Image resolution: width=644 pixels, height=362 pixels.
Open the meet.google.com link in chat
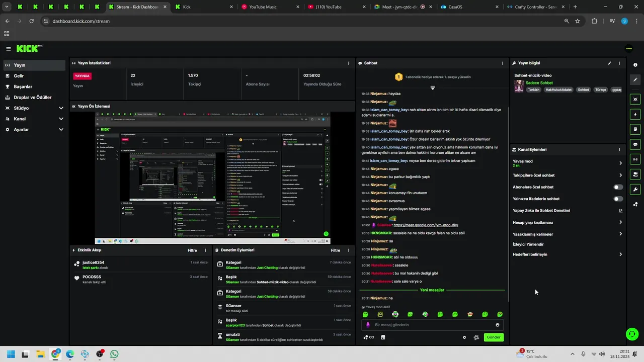[426, 225]
